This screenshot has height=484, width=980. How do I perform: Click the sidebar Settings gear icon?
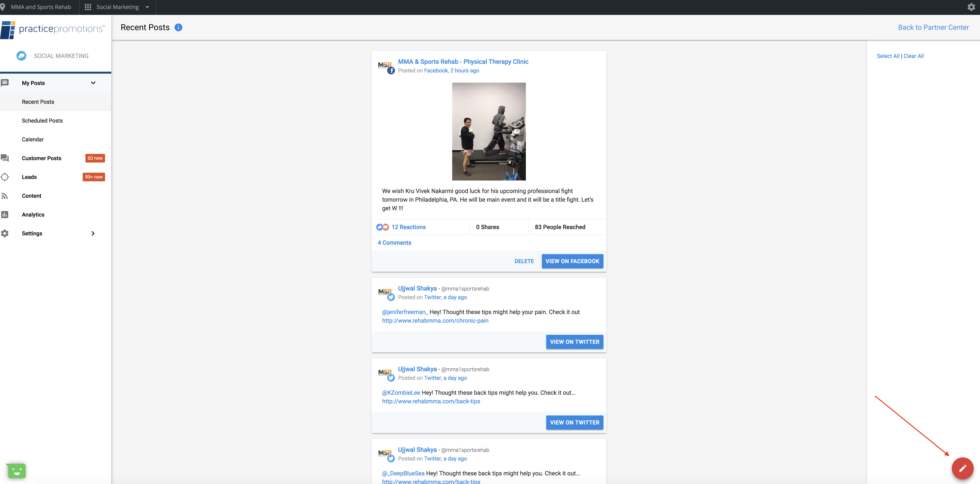pyautogui.click(x=5, y=233)
